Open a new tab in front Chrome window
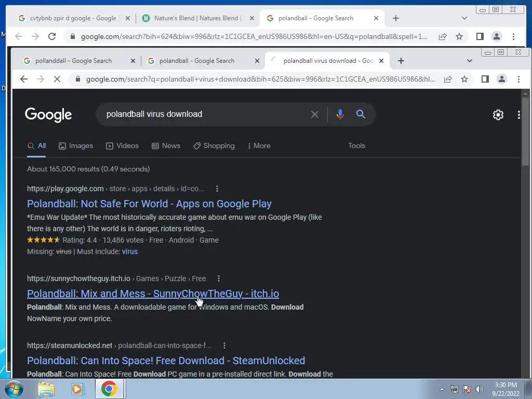532x399 pixels. coord(401,61)
